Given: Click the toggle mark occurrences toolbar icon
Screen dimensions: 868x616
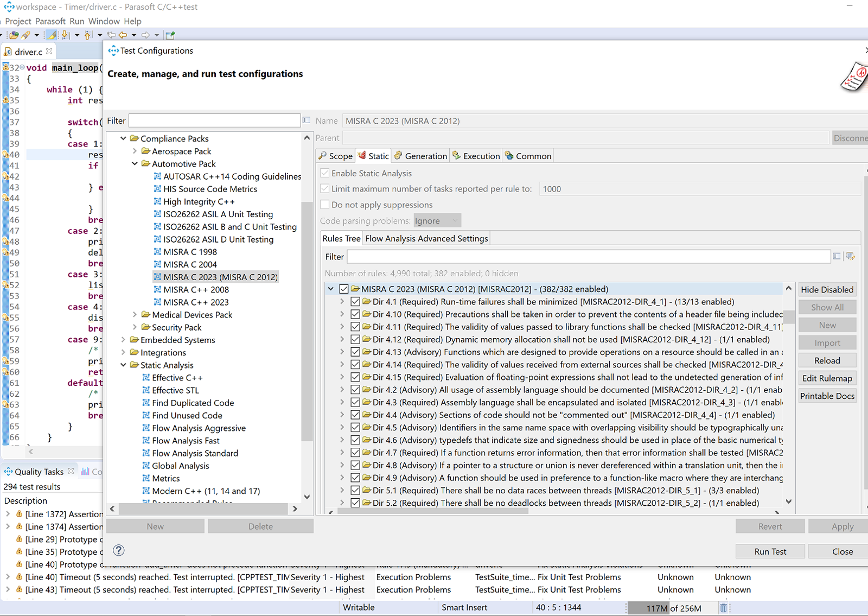Looking at the screenshot, I should pos(52,35).
